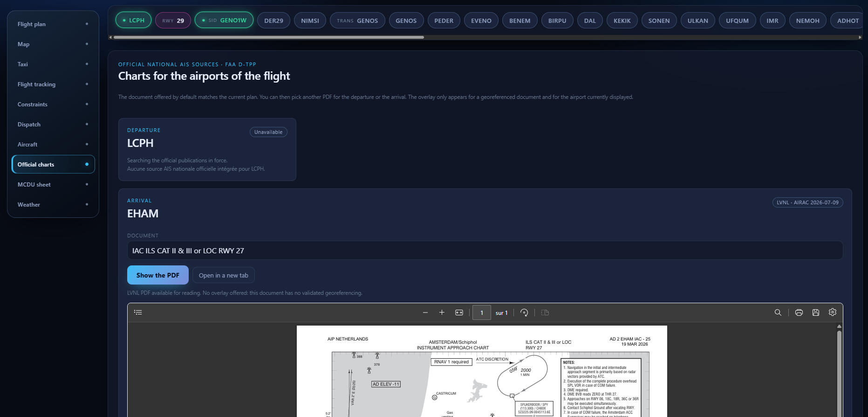Click the route scrollbar right arrow
The image size is (868, 417).
click(860, 37)
